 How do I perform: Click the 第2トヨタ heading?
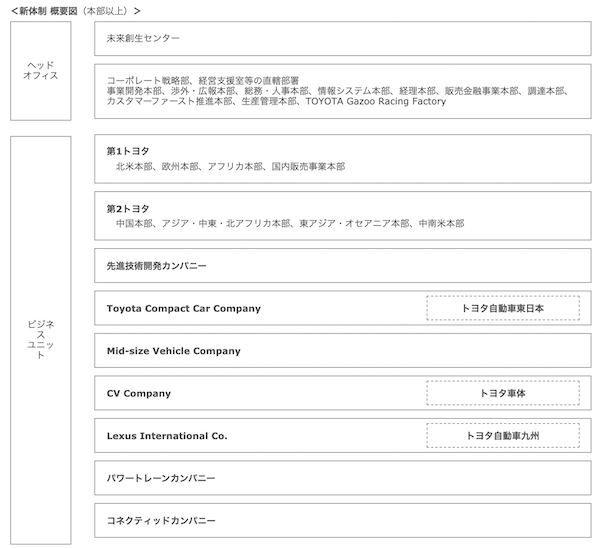(x=128, y=209)
